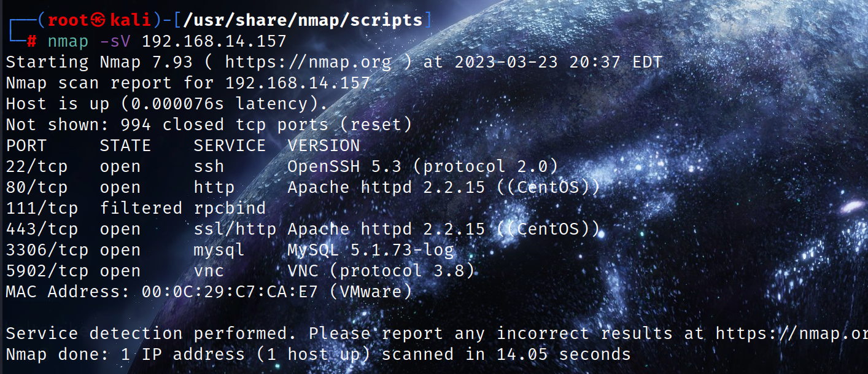The image size is (868, 374).
Task: Click the VNC (protocol 3.8) text
Action: tap(381, 271)
